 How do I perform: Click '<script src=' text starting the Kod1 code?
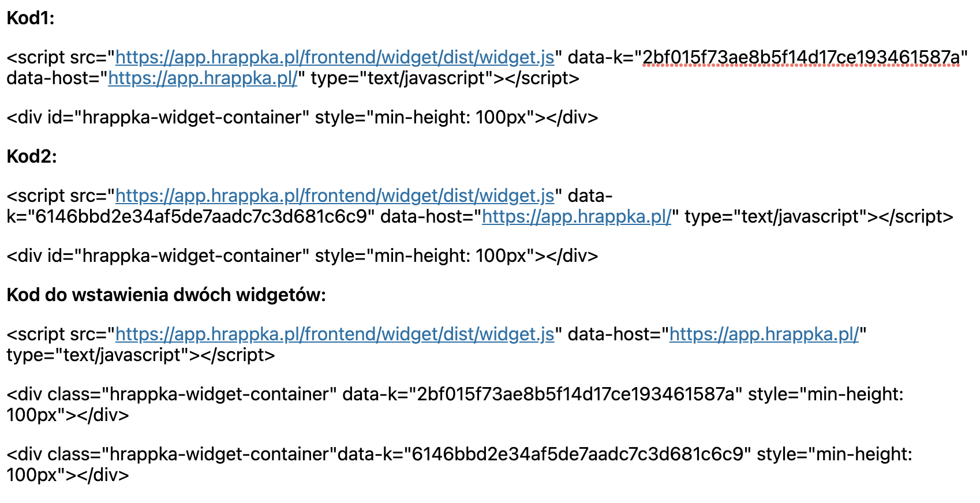(58, 57)
